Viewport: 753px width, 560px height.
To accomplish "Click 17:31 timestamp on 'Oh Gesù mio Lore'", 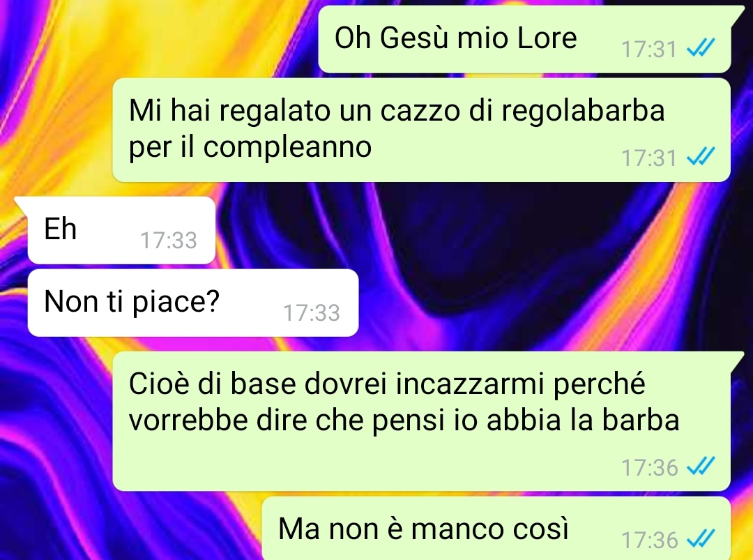I will coord(649,49).
